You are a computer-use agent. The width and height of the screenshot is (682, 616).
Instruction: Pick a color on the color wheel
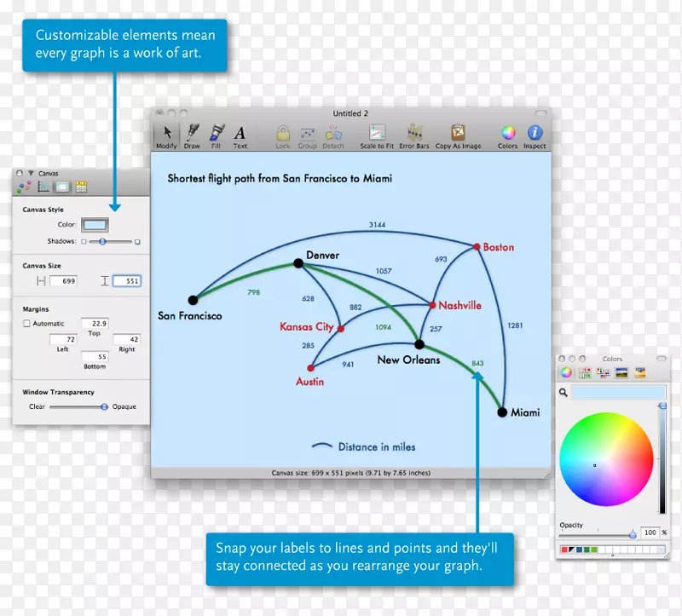point(606,459)
